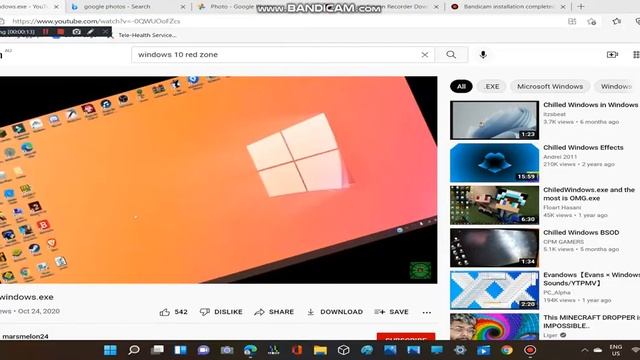Click the browser address bar URL

tap(96, 21)
